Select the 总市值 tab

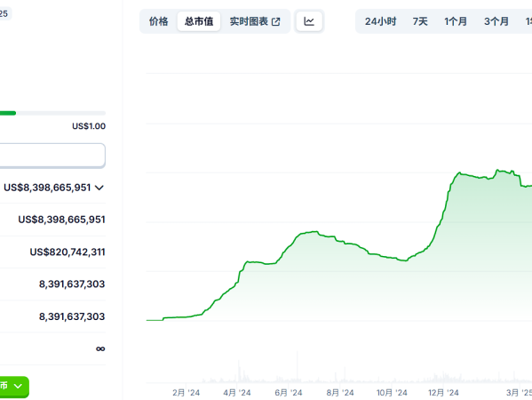tap(199, 21)
